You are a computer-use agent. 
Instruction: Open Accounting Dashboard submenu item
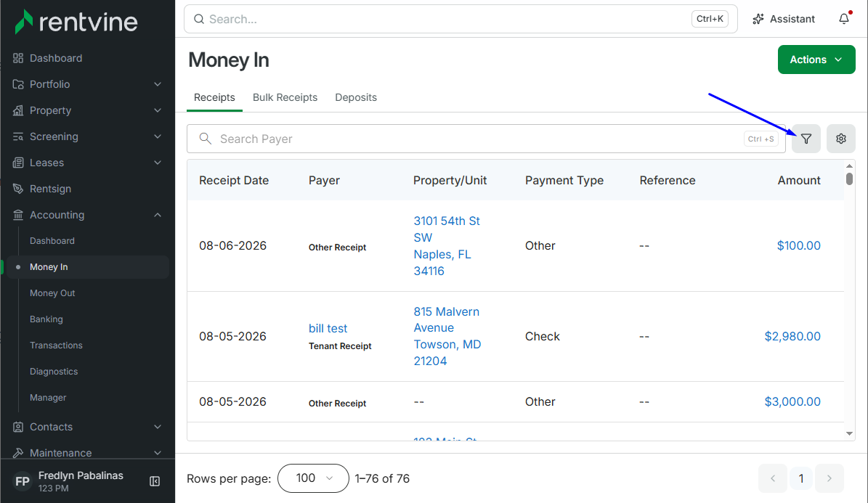pyautogui.click(x=52, y=241)
